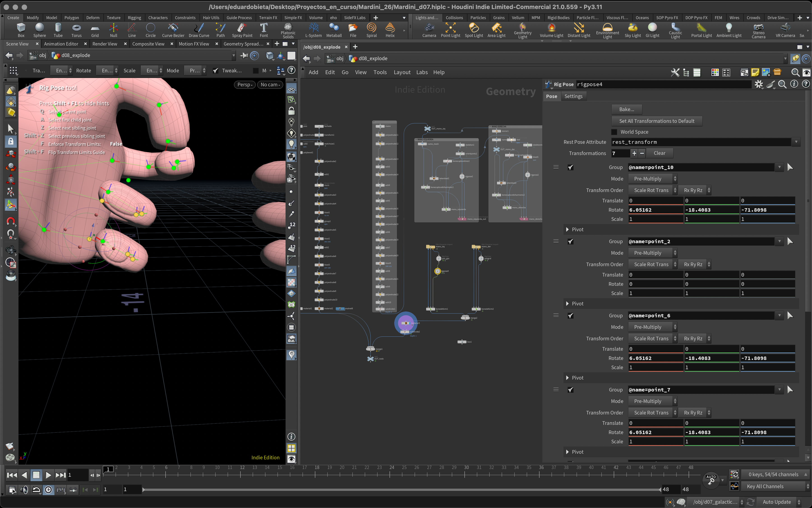Enable the World Space checkbox
The image size is (812, 508).
[614, 132]
